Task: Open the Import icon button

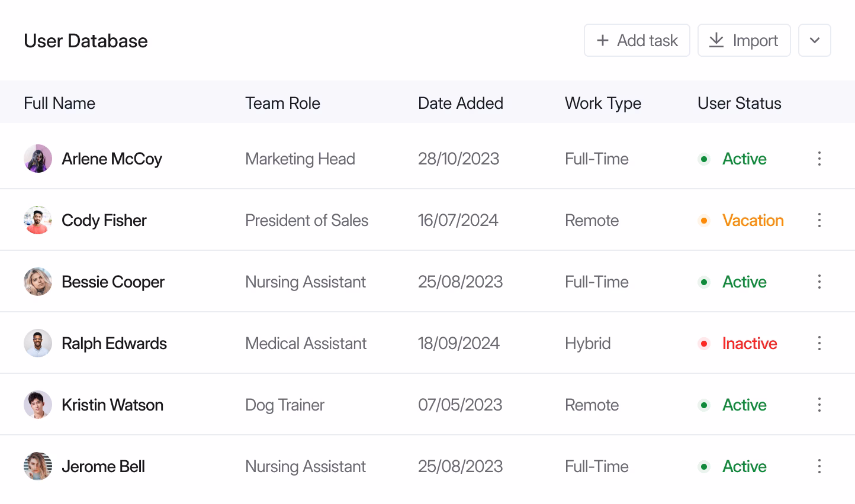Action: (716, 40)
